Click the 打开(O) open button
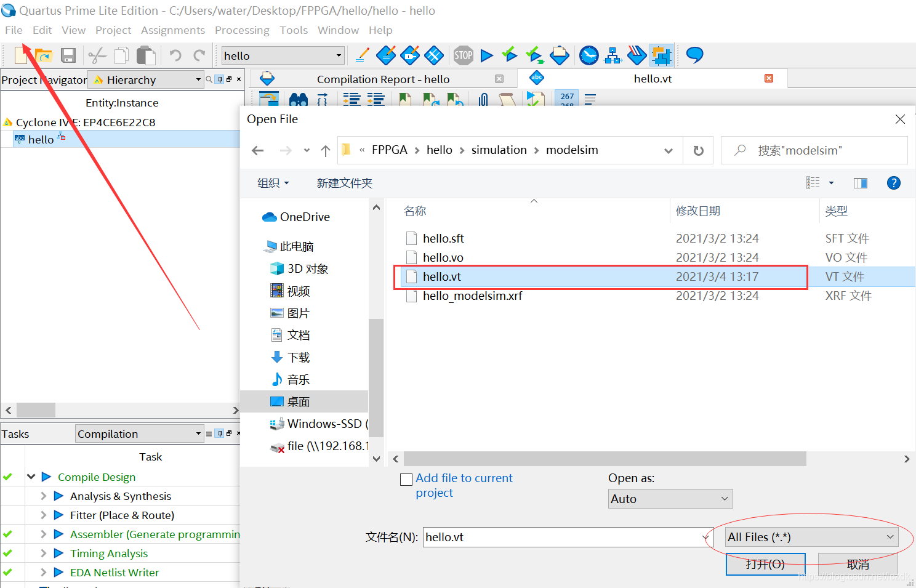 (x=765, y=564)
